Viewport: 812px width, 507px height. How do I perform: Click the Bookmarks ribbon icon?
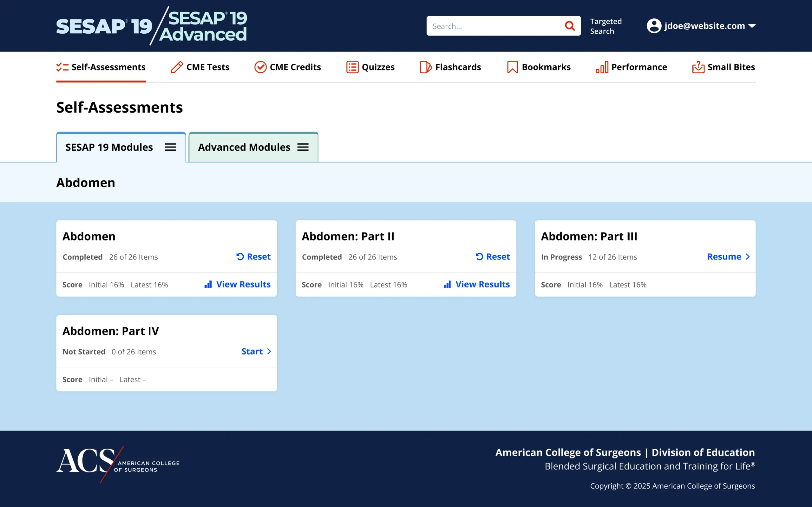[x=512, y=67]
